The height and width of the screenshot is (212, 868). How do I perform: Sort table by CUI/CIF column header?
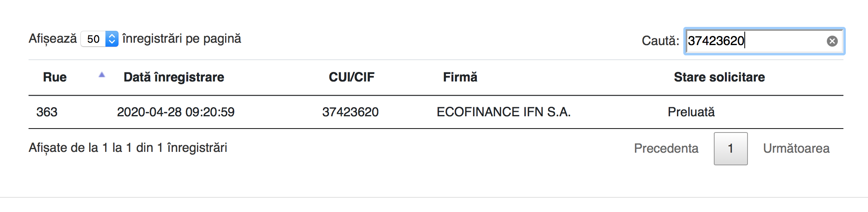(351, 77)
